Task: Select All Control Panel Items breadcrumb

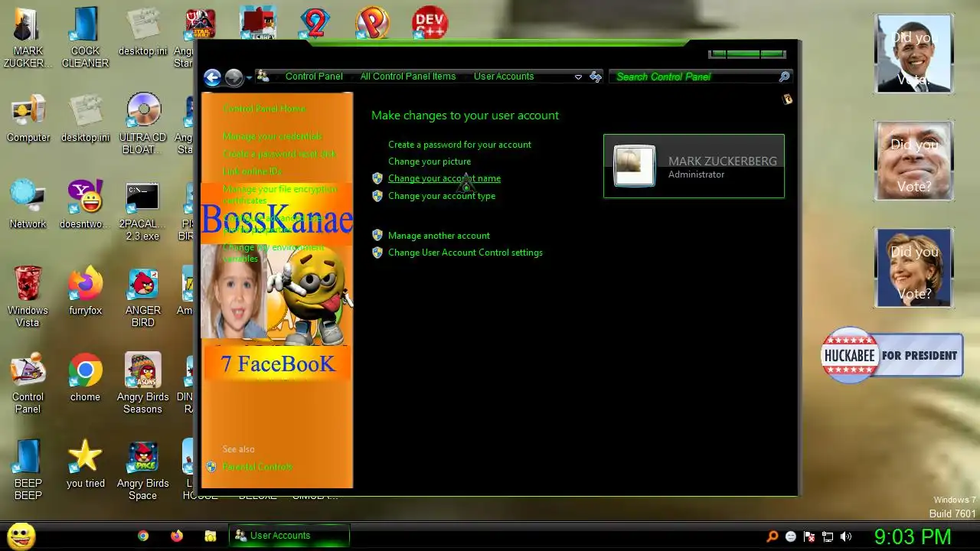Action: tap(408, 77)
